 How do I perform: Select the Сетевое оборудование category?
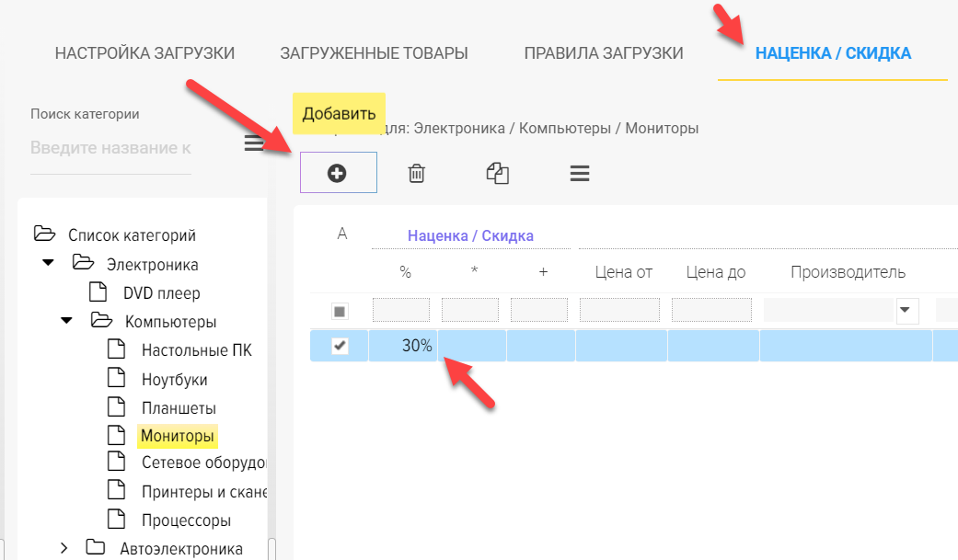pyautogui.click(x=204, y=463)
